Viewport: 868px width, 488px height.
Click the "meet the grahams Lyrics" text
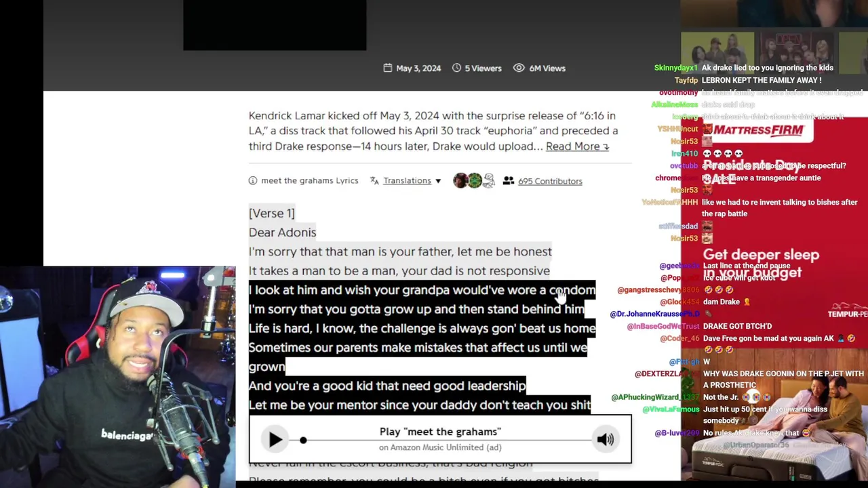[x=309, y=181]
